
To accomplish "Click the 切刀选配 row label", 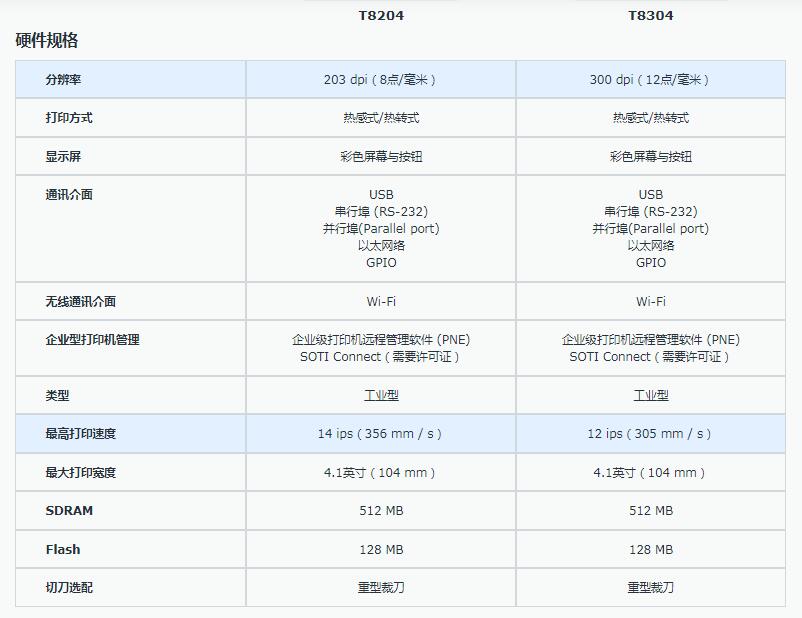I will click(60, 588).
